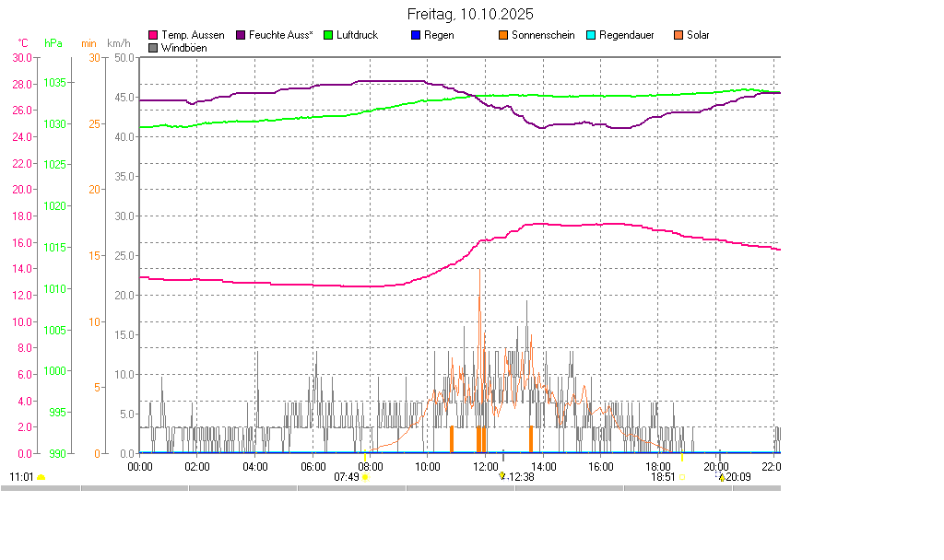The width and height of the screenshot is (944, 560).
Task: Click the orange min axis unit label
Action: click(88, 43)
